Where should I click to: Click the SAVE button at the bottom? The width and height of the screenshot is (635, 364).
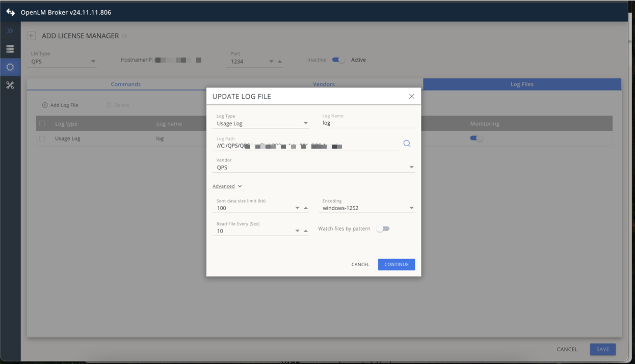602,349
